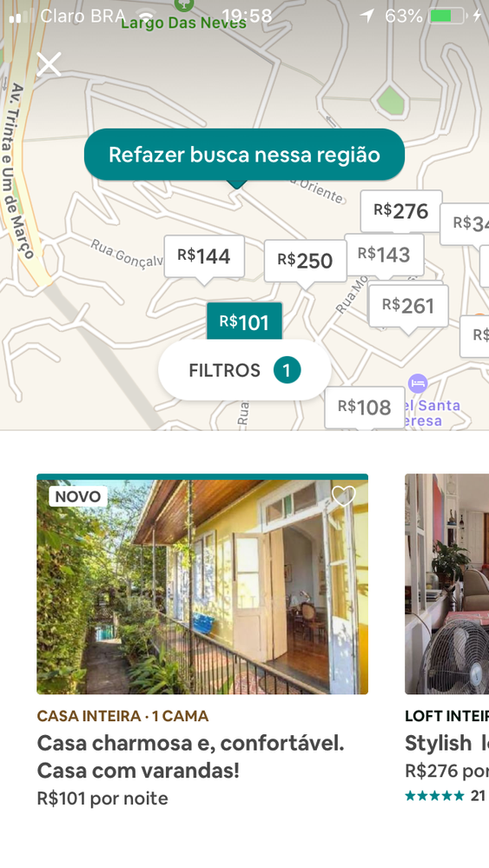This screenshot has height=868, width=489.
Task: Open the Stylish loft listing photo
Action: [x=447, y=584]
